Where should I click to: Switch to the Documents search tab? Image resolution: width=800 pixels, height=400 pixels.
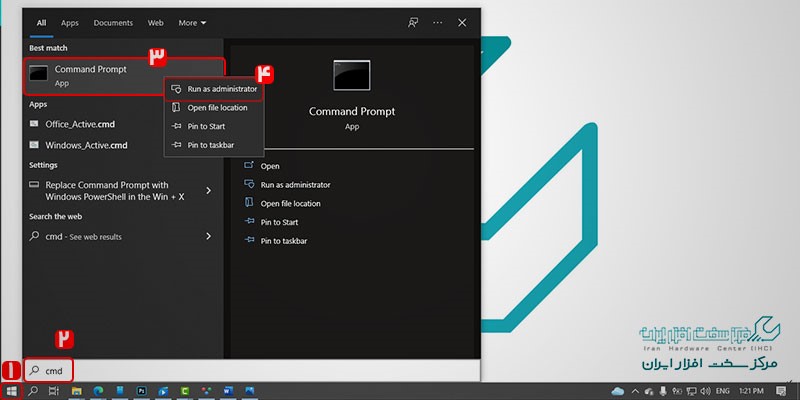(x=113, y=23)
